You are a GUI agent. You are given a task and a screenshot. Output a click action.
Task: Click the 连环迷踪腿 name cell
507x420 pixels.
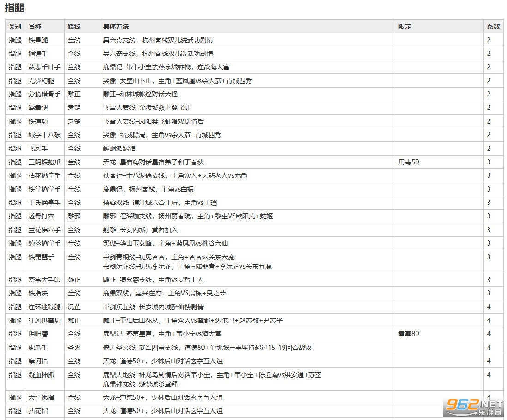(45, 307)
